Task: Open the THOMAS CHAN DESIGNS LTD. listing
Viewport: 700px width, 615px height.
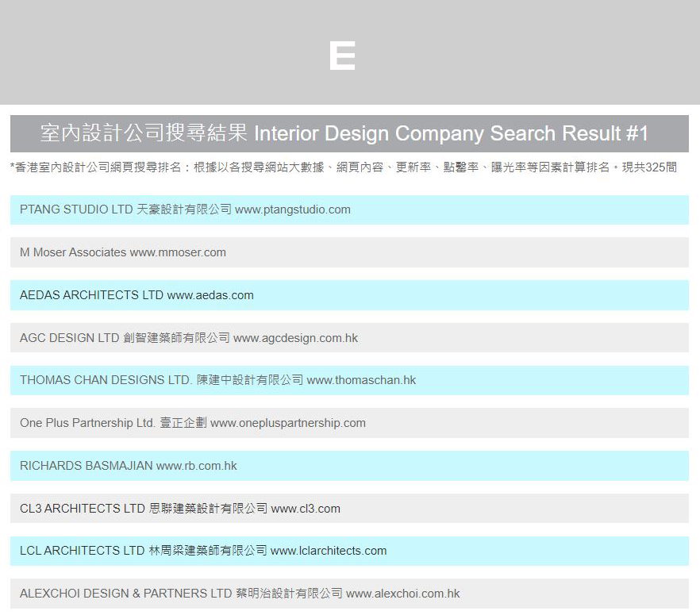Action: (349, 380)
